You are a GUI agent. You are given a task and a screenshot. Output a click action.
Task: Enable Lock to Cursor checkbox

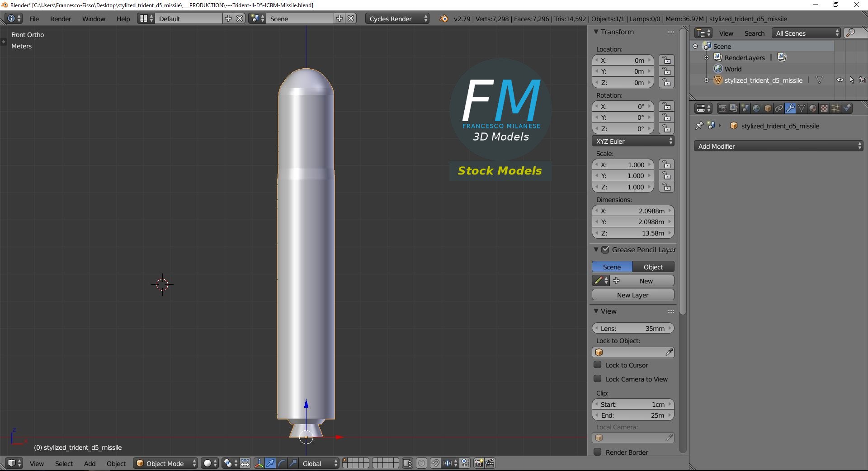pos(598,365)
